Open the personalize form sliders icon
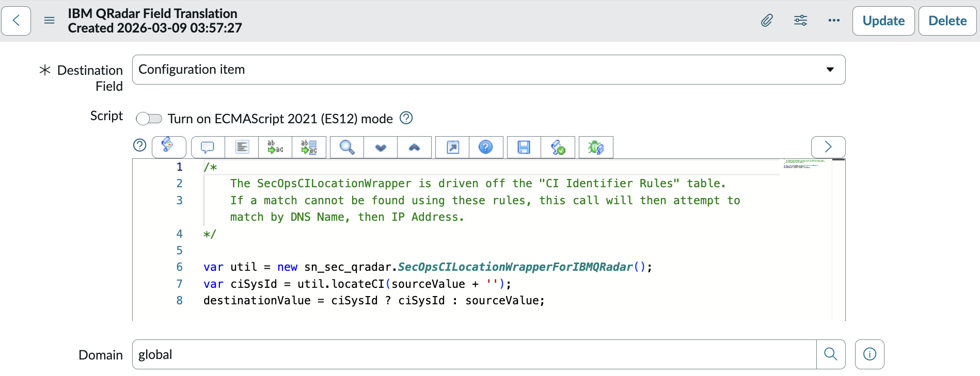This screenshot has width=980, height=376. coord(800,21)
